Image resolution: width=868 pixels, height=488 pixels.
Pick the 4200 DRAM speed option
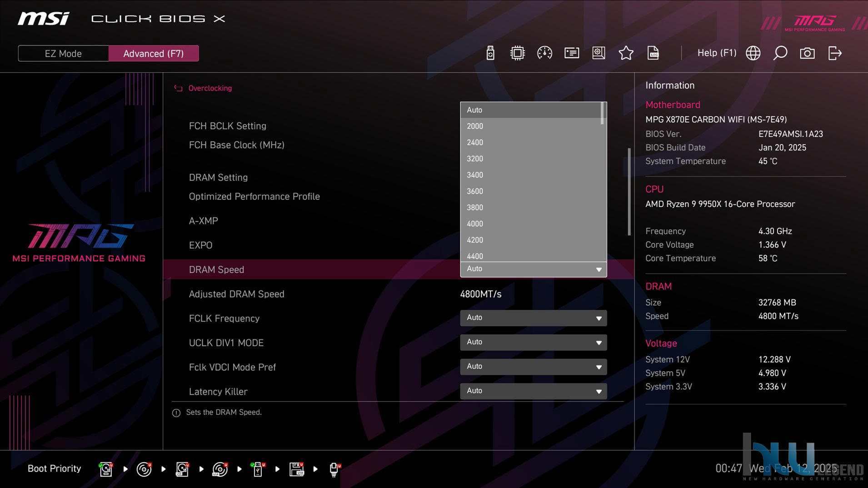coord(531,240)
